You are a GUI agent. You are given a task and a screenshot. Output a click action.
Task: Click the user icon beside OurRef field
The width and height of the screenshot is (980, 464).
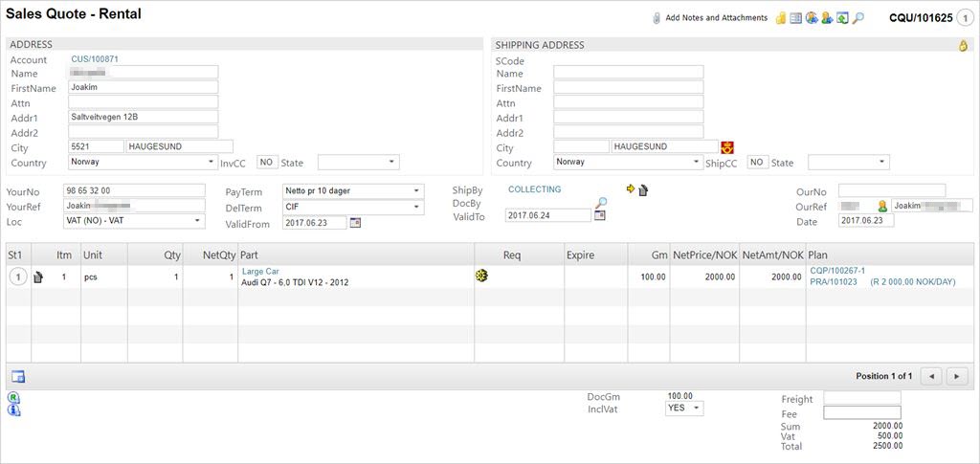pos(882,206)
